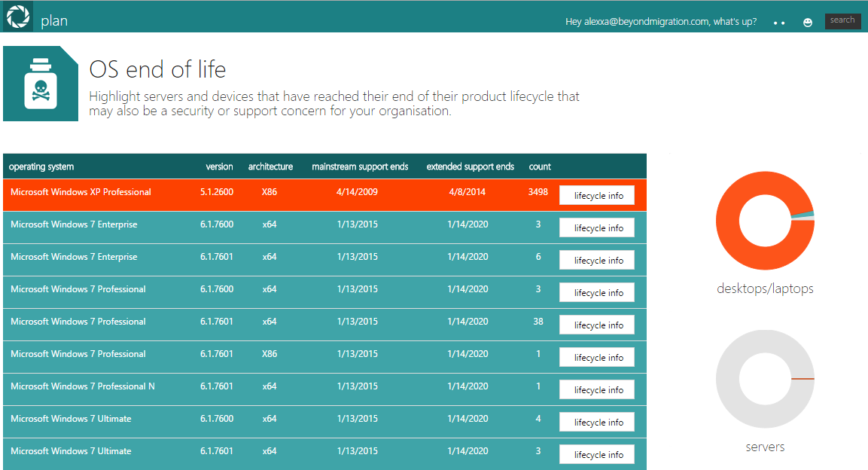Open lifecycle info for Windows XP Professional
This screenshot has width=868, height=470.
pos(597,195)
